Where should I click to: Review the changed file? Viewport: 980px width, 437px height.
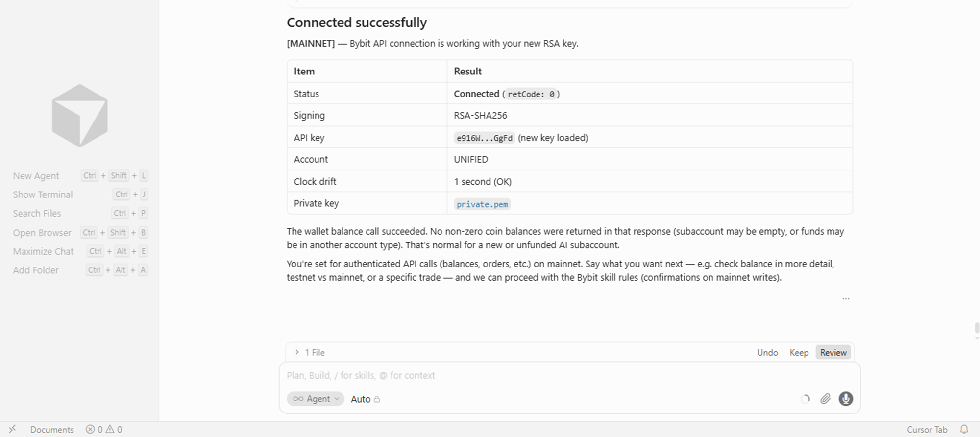tap(833, 352)
